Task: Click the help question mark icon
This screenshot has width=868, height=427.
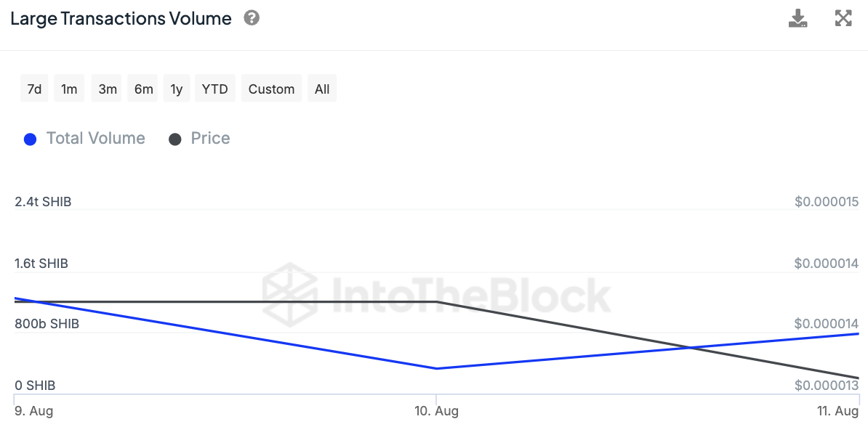Action: [252, 18]
